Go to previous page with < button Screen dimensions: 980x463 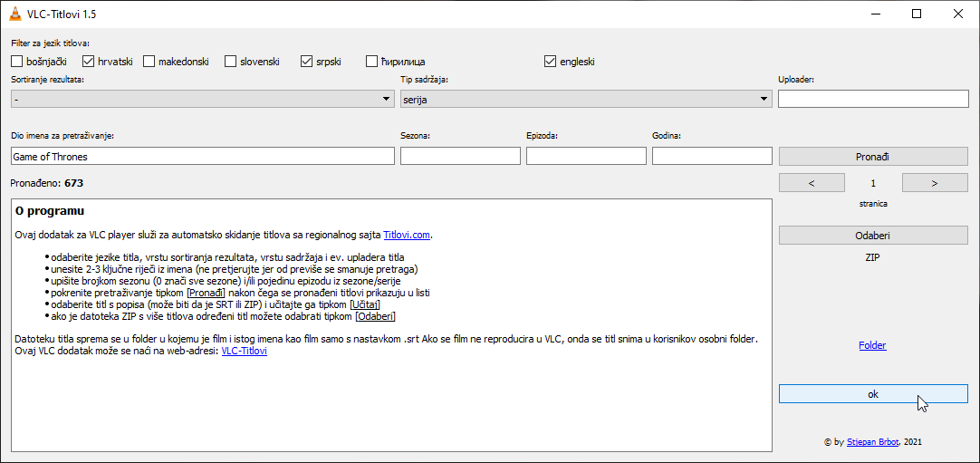point(812,183)
